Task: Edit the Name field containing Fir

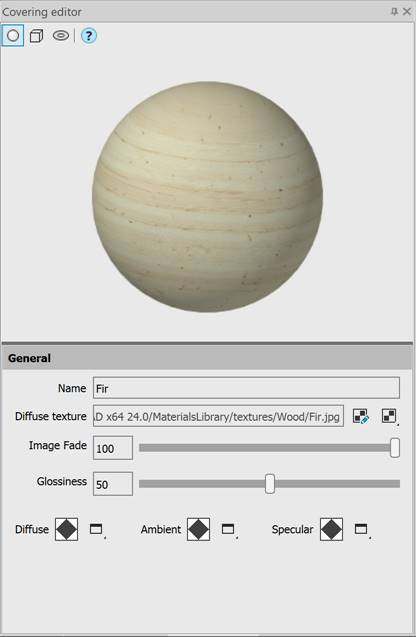Action: [x=246, y=388]
